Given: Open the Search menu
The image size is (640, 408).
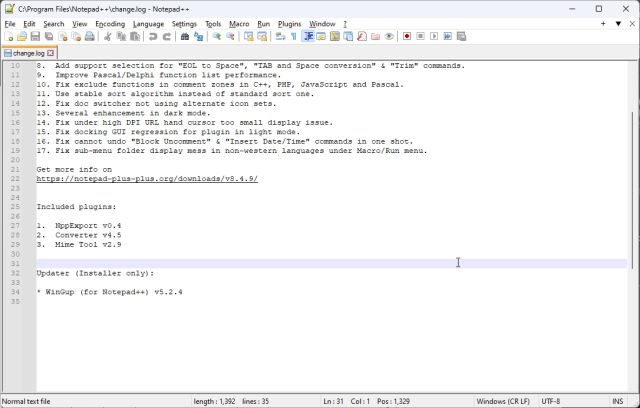Looking at the screenshot, I should point(54,24).
